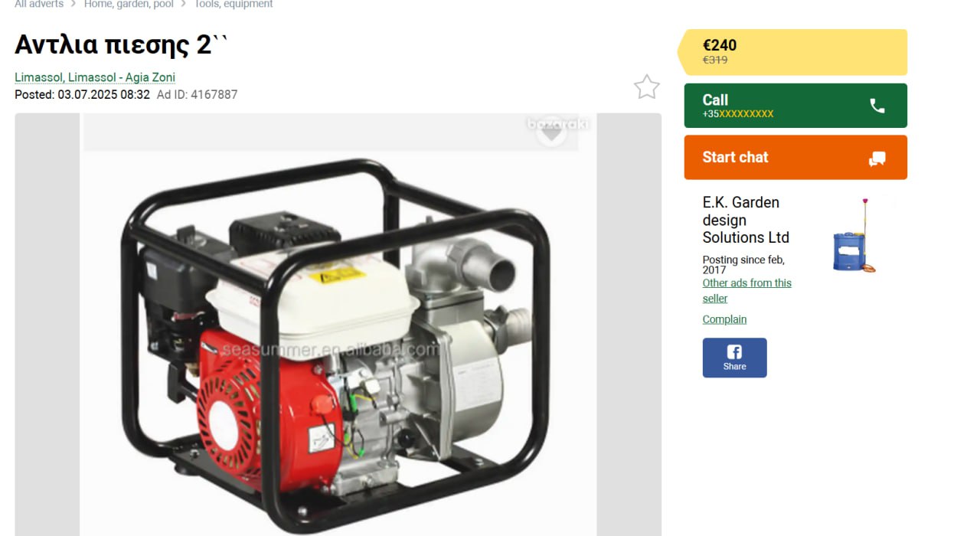Click the Call button to reveal number
This screenshot has height=536, width=980.
795,106
